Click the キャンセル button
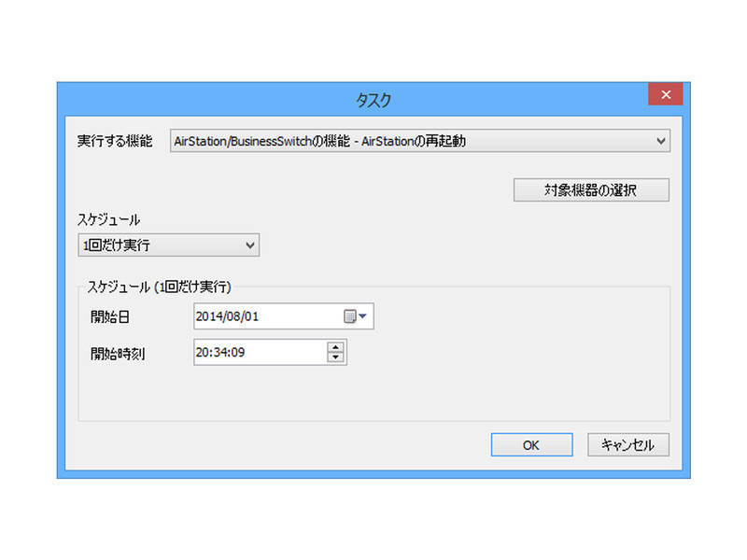 [x=628, y=445]
